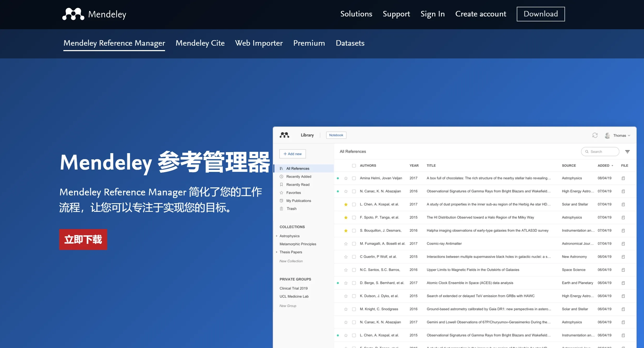The image size is (644, 348).
Task: Open the filter icon beside the Search box
Action: (628, 151)
